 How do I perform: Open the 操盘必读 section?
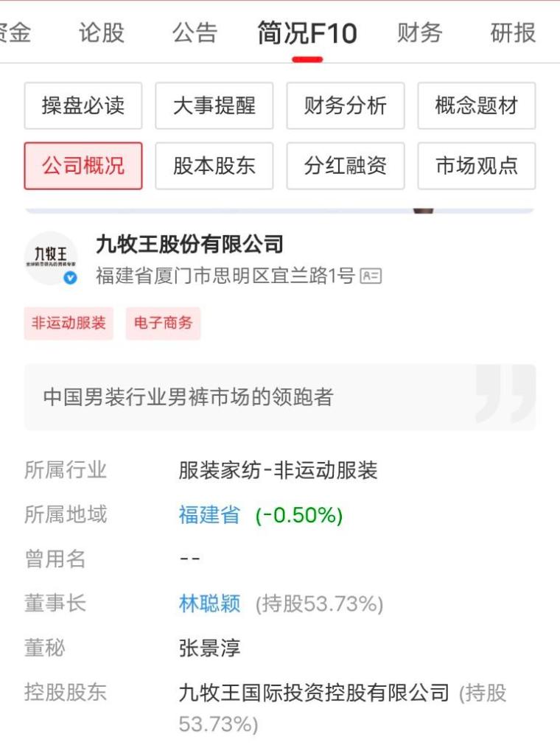pos(83,105)
